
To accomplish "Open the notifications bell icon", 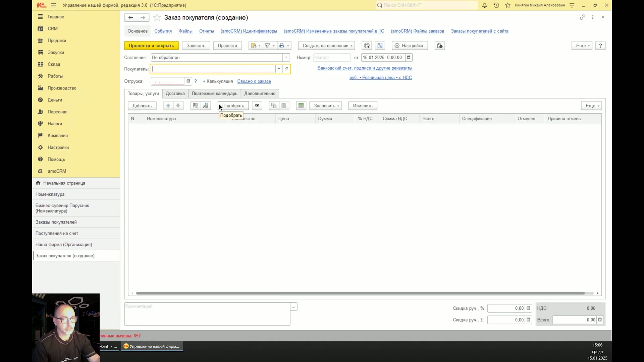I will [x=484, y=5].
